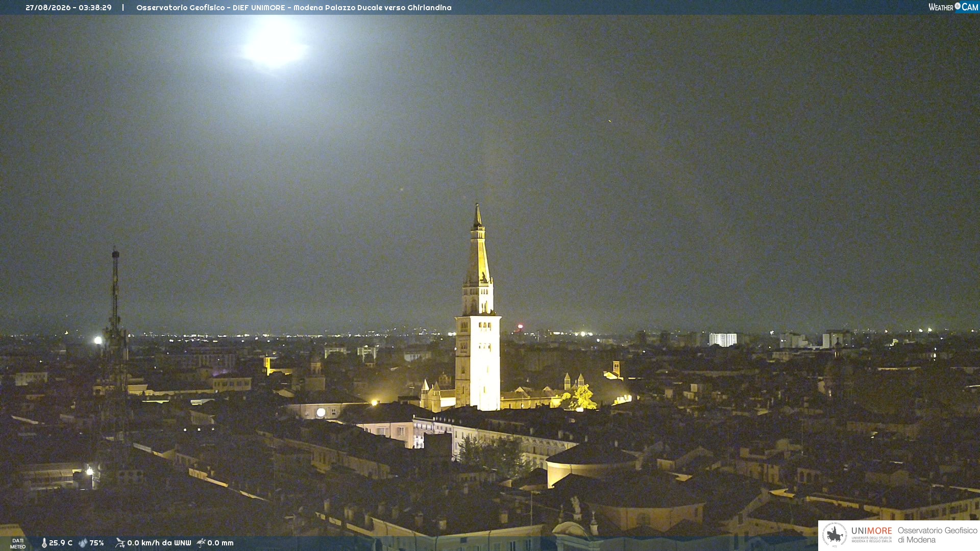The image size is (980, 551).
Task: Click the WeatherCam logo
Action: click(x=953, y=7)
